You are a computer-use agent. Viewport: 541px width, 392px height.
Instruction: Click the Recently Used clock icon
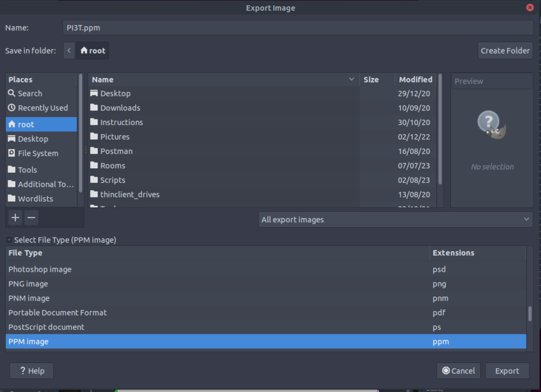(12, 108)
